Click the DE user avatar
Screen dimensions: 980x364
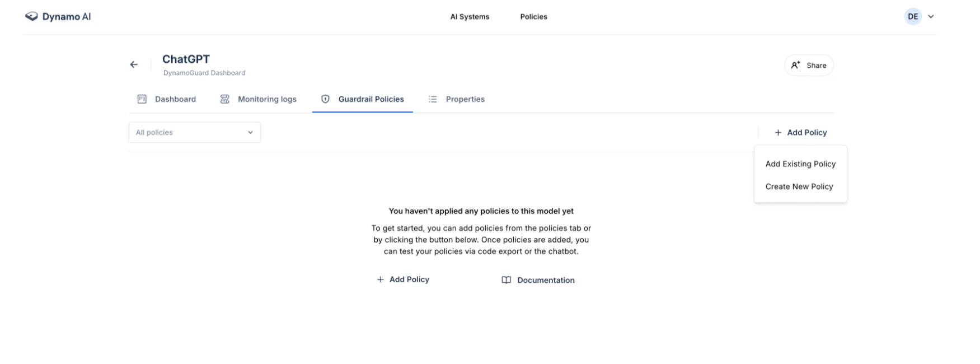coord(913,17)
